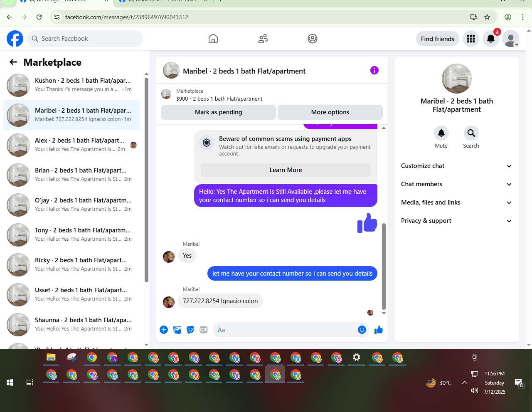Open the account profile avatar menu

coord(511,39)
